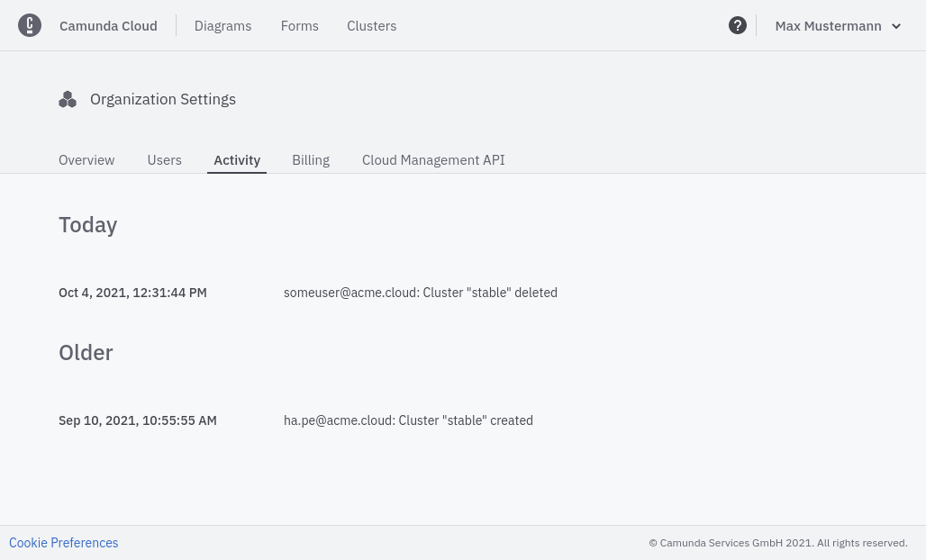Go to Camunda Cloud home text

[x=108, y=26]
